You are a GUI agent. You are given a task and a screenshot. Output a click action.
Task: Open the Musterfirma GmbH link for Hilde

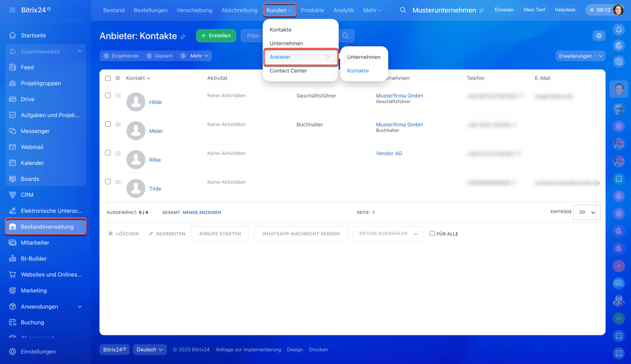(399, 96)
